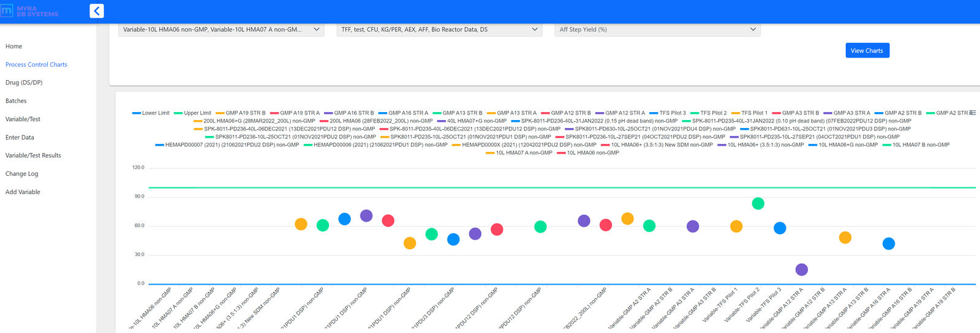Toggle 10L HMA06 non-GMP legend entry
This screenshot has width=980, height=333.
588,153
